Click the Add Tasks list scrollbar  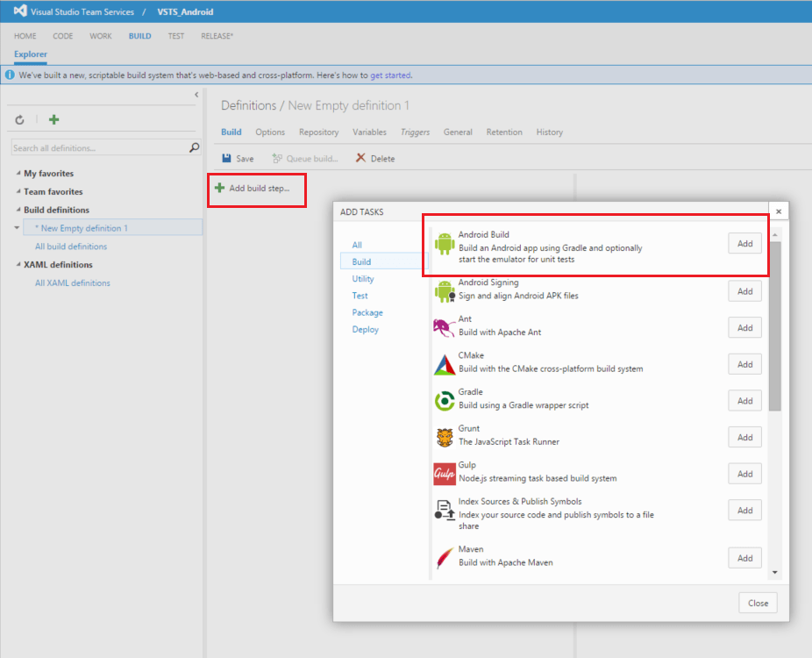coord(774,325)
